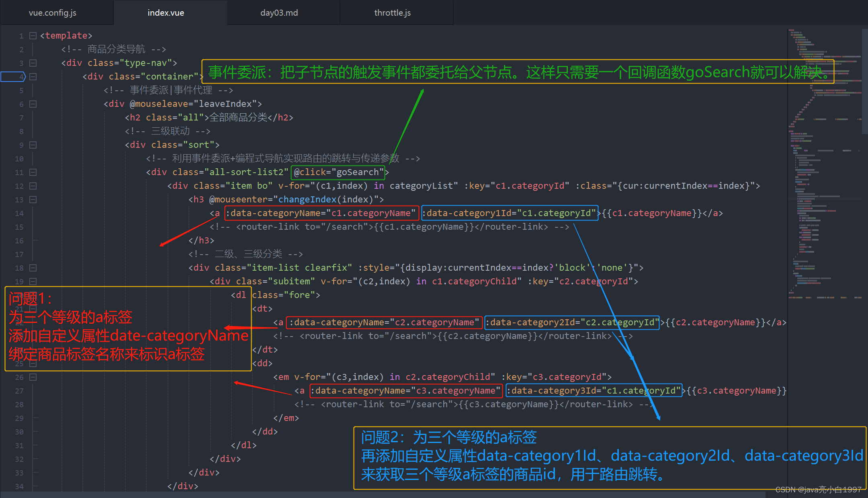868x498 pixels.
Task: Collapse the item-list clearfix div at line 18
Action: click(x=33, y=268)
